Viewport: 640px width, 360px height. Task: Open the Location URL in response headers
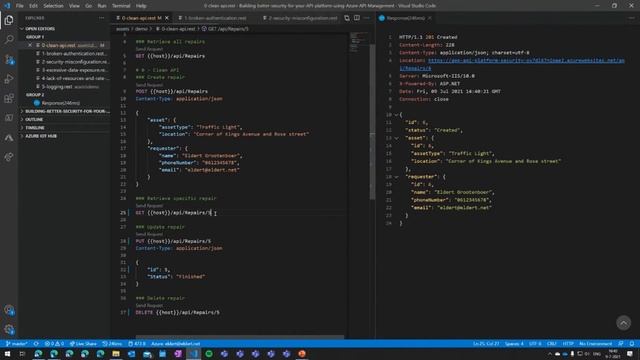pos(526,60)
